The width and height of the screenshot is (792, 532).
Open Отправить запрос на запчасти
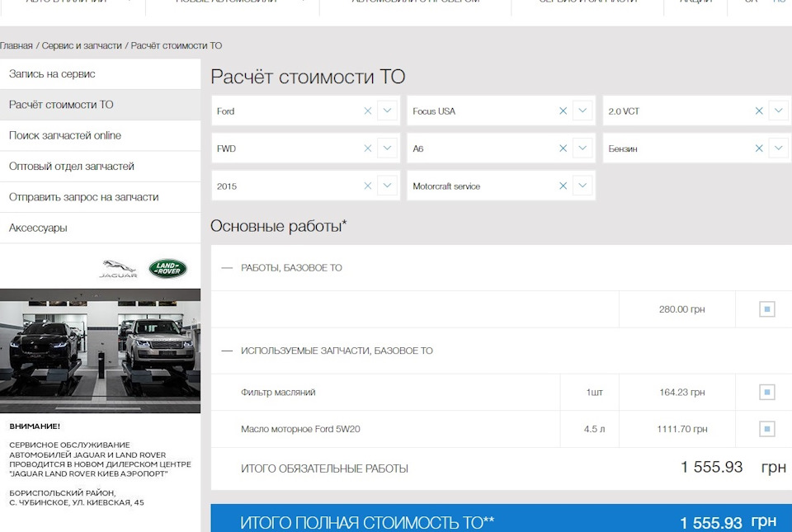[x=100, y=197]
